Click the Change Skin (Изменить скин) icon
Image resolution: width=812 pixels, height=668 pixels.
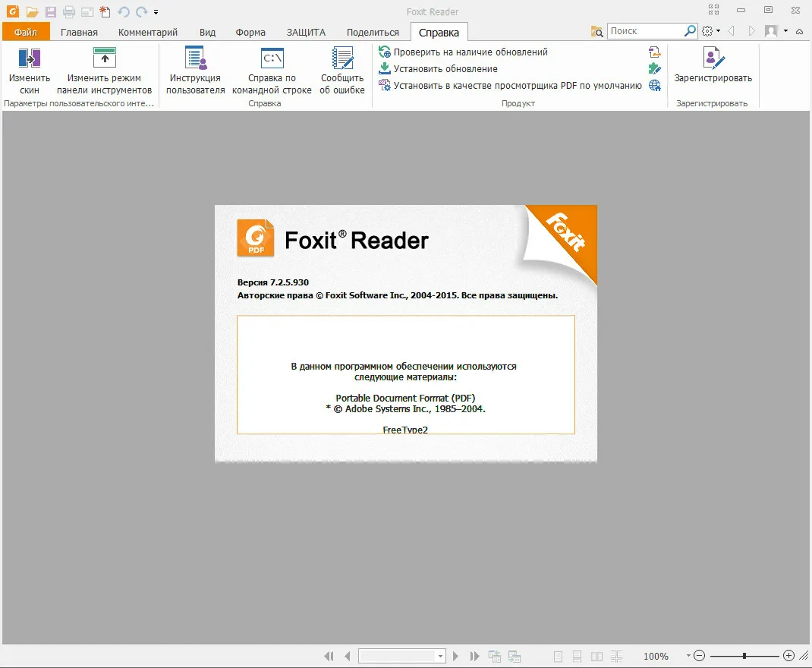(x=30, y=58)
